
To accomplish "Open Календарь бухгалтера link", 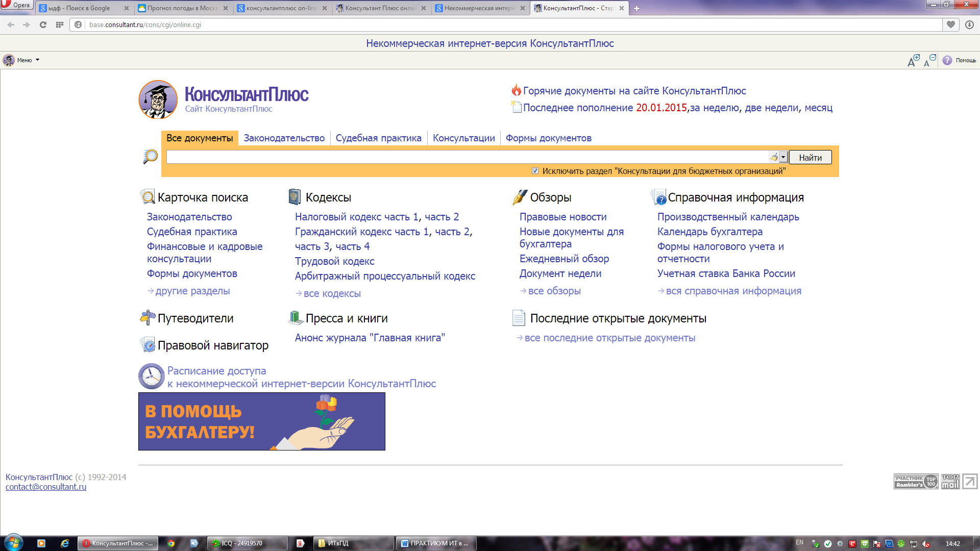I will point(710,232).
